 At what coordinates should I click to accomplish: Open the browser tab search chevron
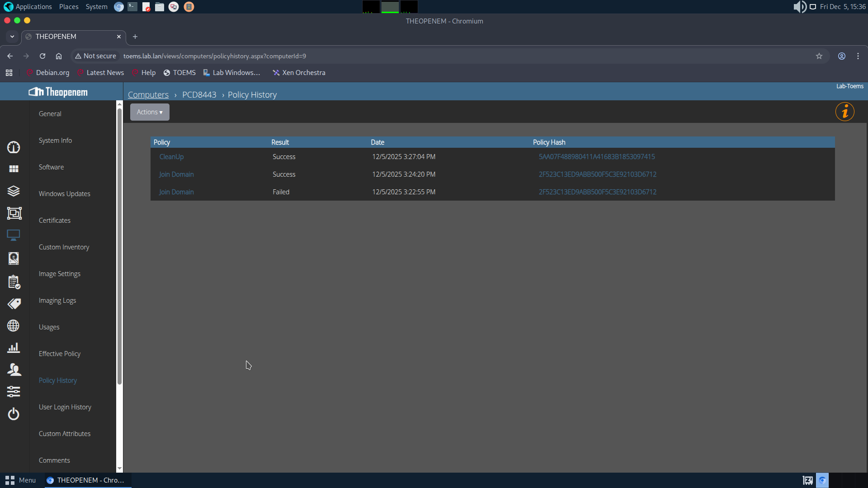[12, 37]
